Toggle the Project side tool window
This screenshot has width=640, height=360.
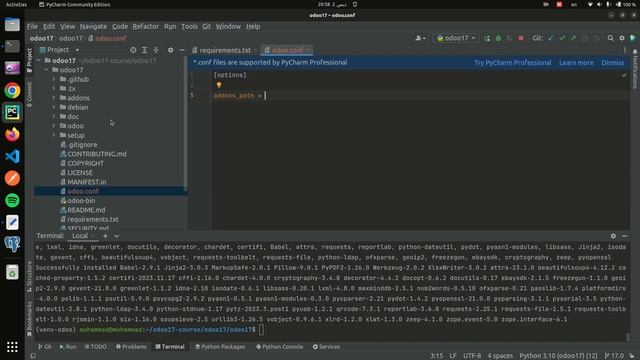point(29,60)
